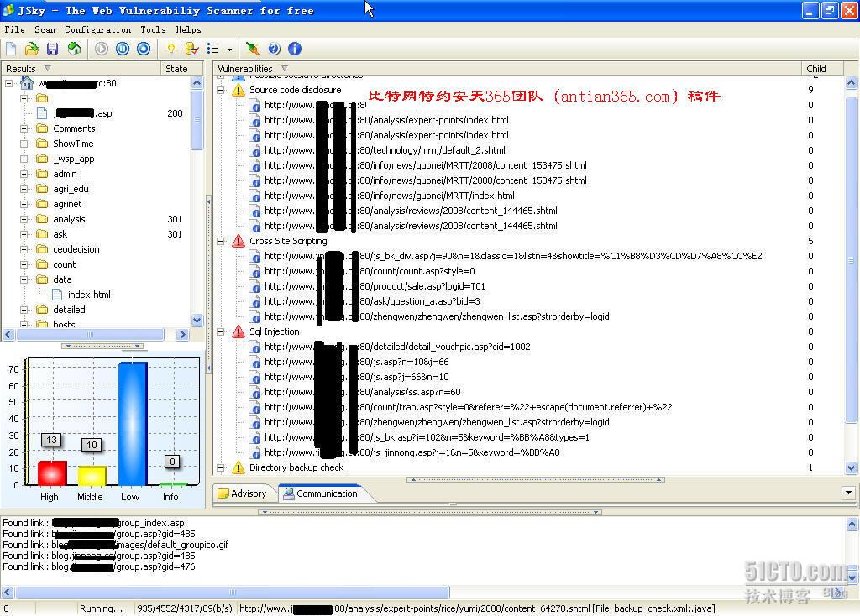Click the Results tree scroll-down arrow
The width and height of the screenshot is (860, 616).
(x=197, y=320)
